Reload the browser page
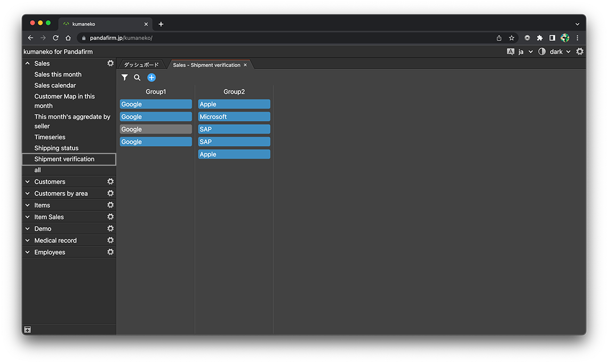The height and width of the screenshot is (364, 608). click(55, 38)
